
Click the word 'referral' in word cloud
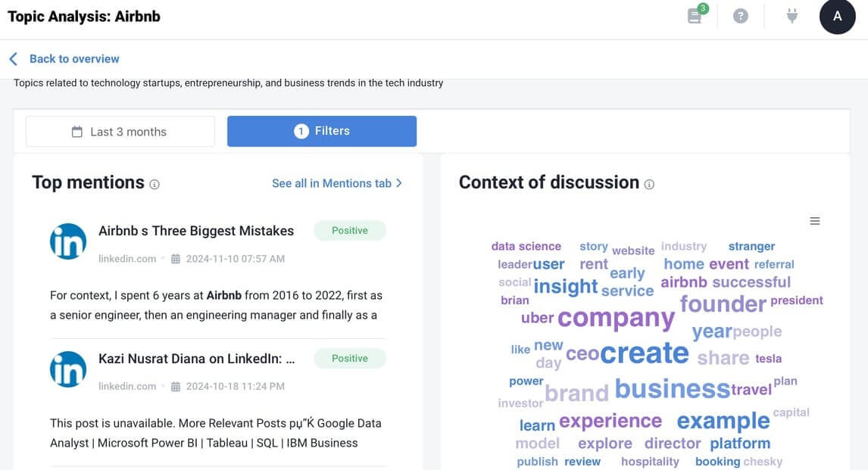click(x=774, y=264)
